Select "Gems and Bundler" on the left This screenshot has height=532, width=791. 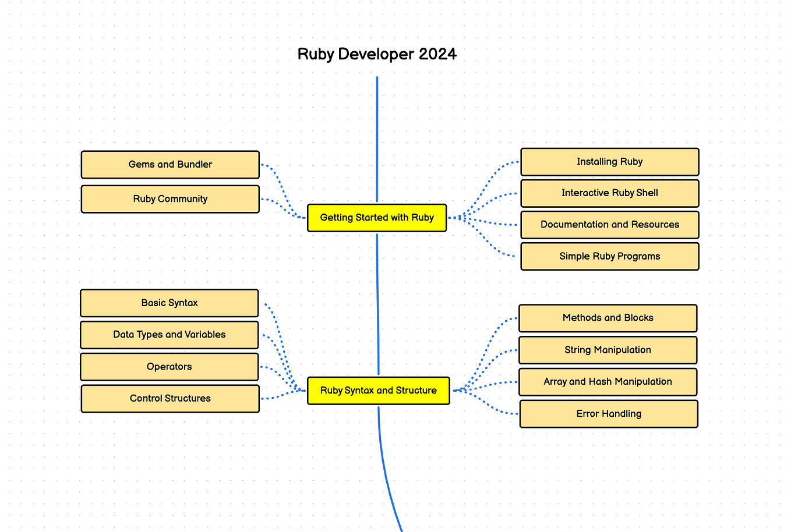click(169, 165)
